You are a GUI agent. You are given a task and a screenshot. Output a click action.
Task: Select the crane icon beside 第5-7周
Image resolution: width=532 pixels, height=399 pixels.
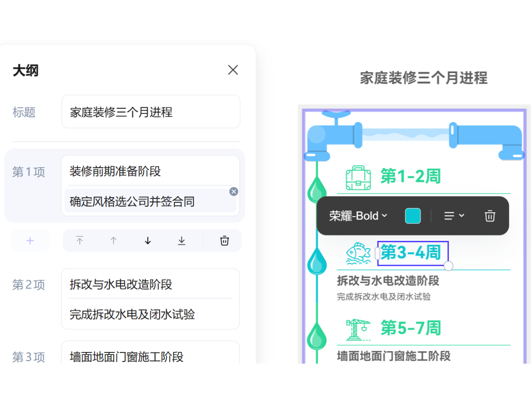coord(359,327)
